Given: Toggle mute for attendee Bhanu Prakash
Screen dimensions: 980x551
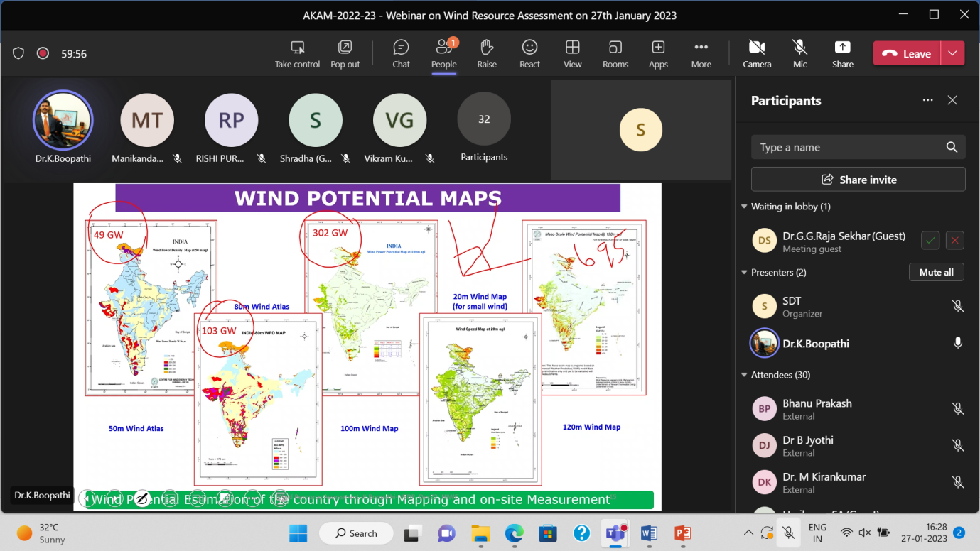Looking at the screenshot, I should [x=957, y=409].
